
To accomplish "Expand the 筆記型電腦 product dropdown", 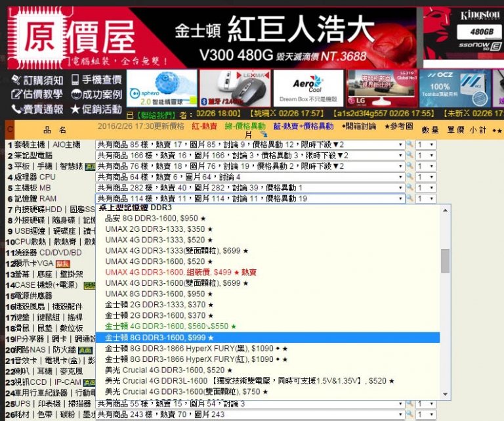I will pos(250,156).
